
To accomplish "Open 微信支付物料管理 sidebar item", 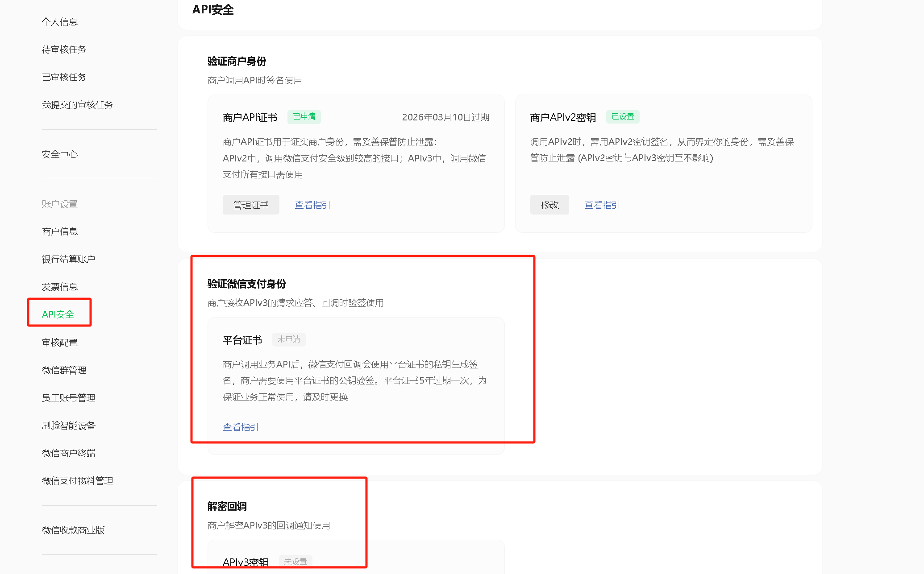I will pyautogui.click(x=77, y=480).
